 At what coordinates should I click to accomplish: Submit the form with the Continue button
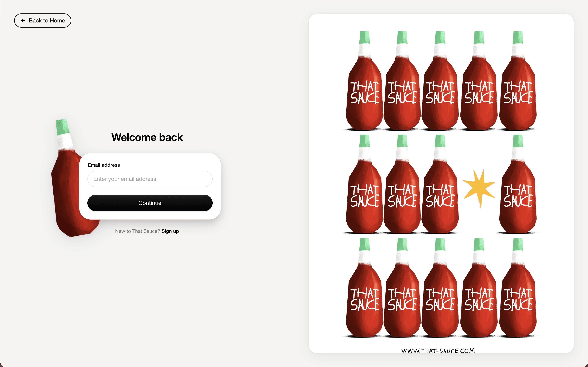pyautogui.click(x=150, y=203)
